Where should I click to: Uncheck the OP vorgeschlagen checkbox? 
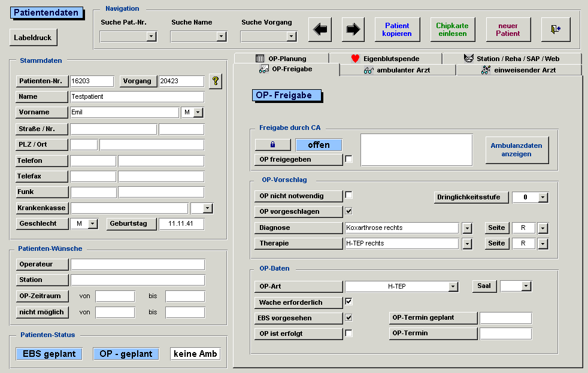348,211
